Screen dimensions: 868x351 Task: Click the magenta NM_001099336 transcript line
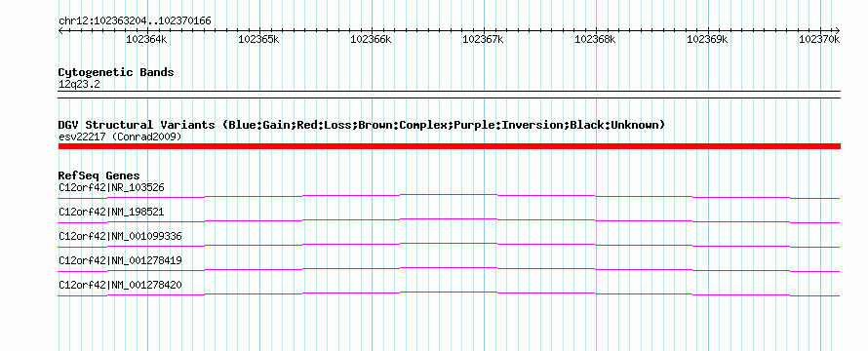tap(449, 245)
